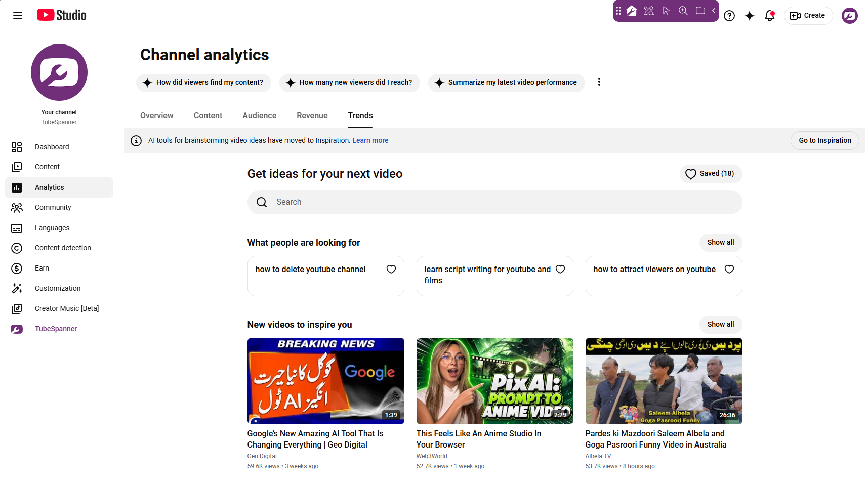Open the notifications bell
Image resolution: width=868 pixels, height=491 pixels.
(770, 16)
